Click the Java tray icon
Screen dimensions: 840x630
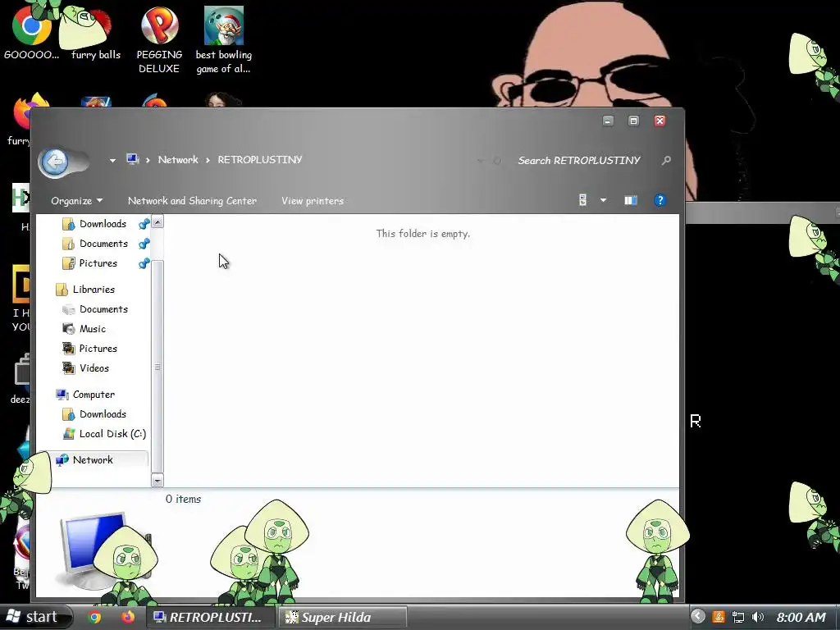pyautogui.click(x=719, y=617)
